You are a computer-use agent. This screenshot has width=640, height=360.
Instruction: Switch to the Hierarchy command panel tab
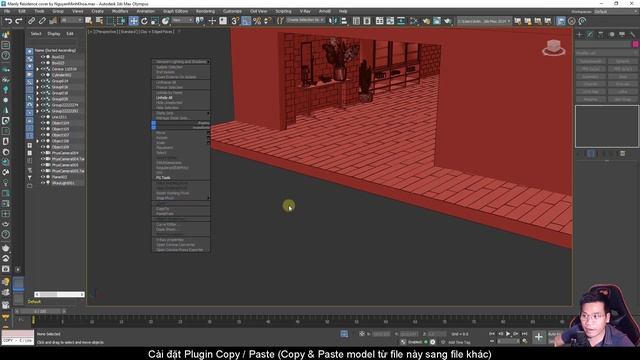tap(600, 35)
